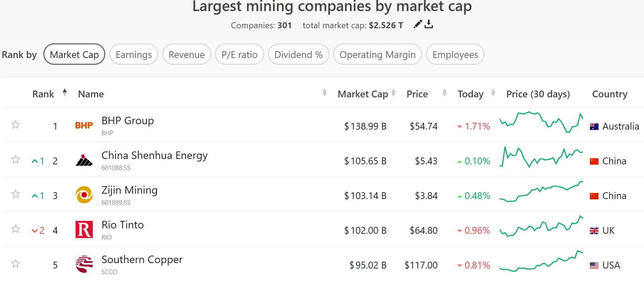Viewport: 644px width, 281px height.
Task: Sort table by Market Cap column arrows
Action: (393, 93)
